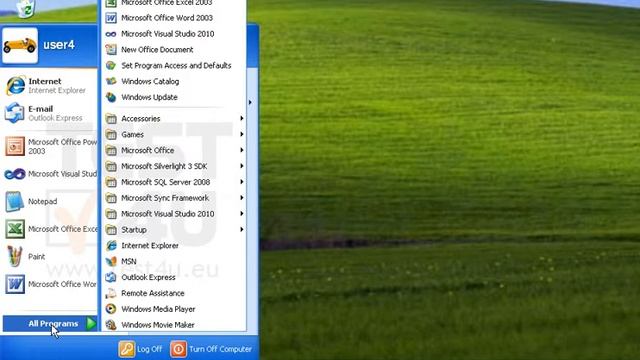The width and height of the screenshot is (640, 360).
Task: Expand the Microsoft Sync Framework arrow
Action: click(242, 198)
